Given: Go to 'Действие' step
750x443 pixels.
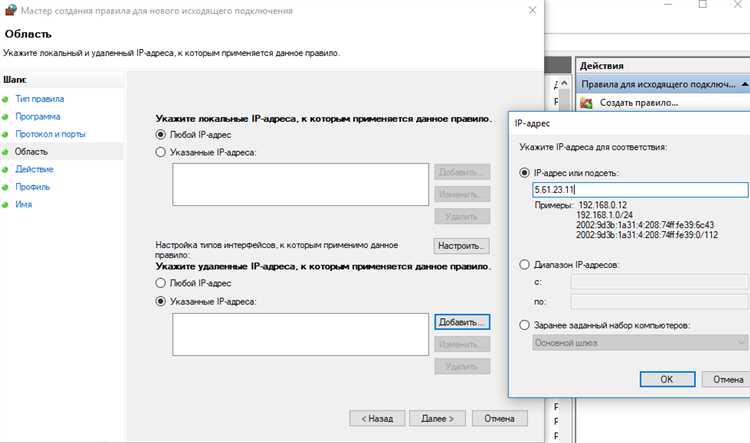Looking at the screenshot, I should (x=34, y=169).
